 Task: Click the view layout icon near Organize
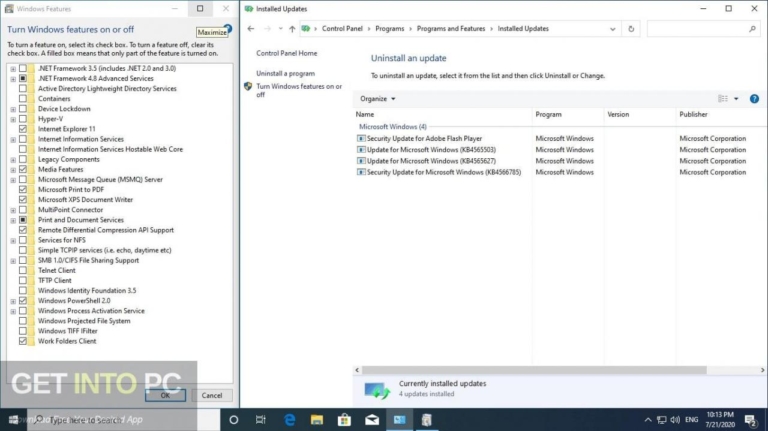click(x=723, y=99)
